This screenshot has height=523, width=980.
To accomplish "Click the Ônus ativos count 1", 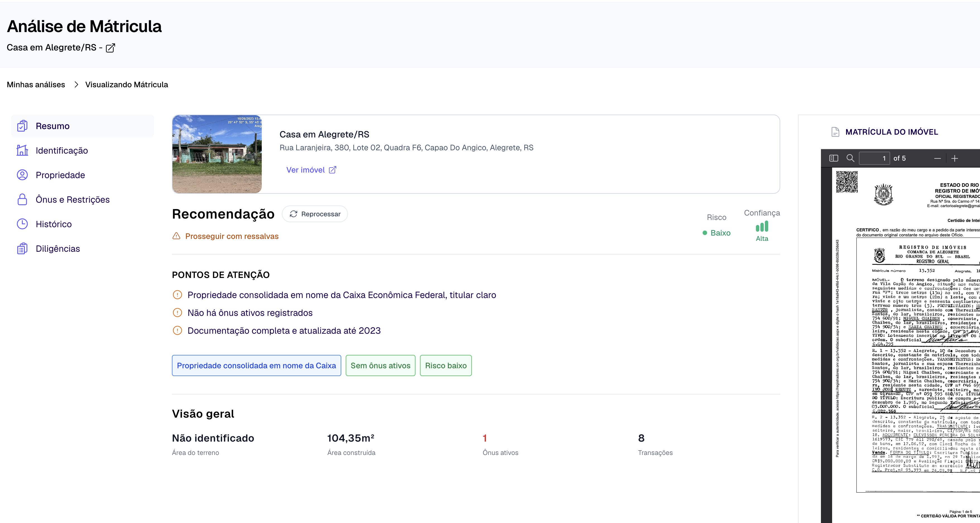I will (x=485, y=438).
